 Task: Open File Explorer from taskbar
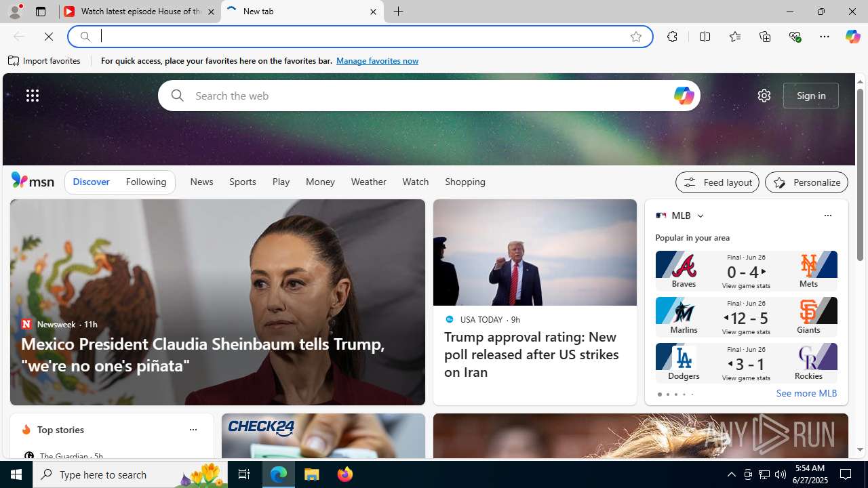click(312, 474)
